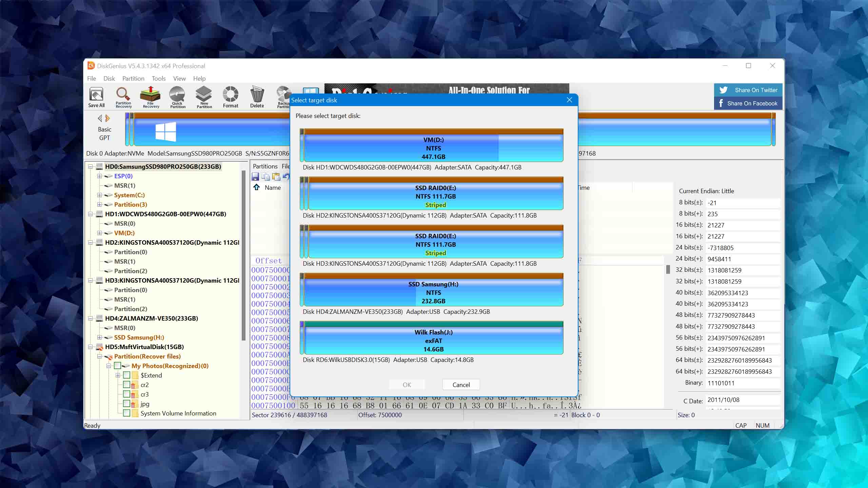Viewport: 868px width, 488px height.
Task: Click the File Recovery tool icon
Action: coord(151,97)
